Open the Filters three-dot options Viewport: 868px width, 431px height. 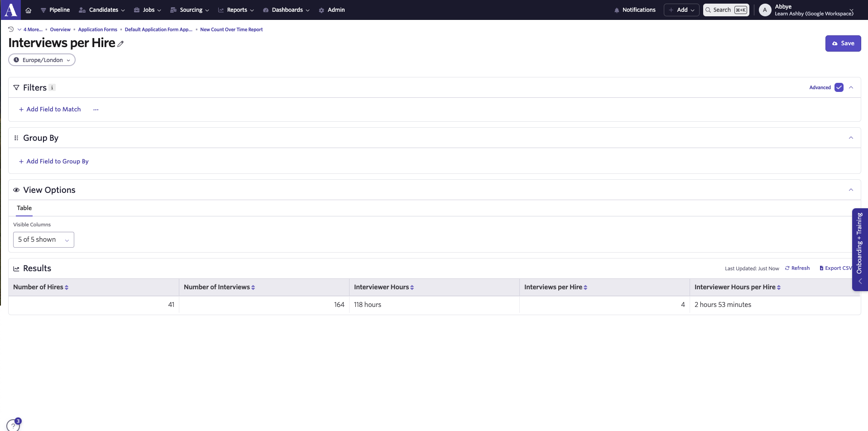96,110
